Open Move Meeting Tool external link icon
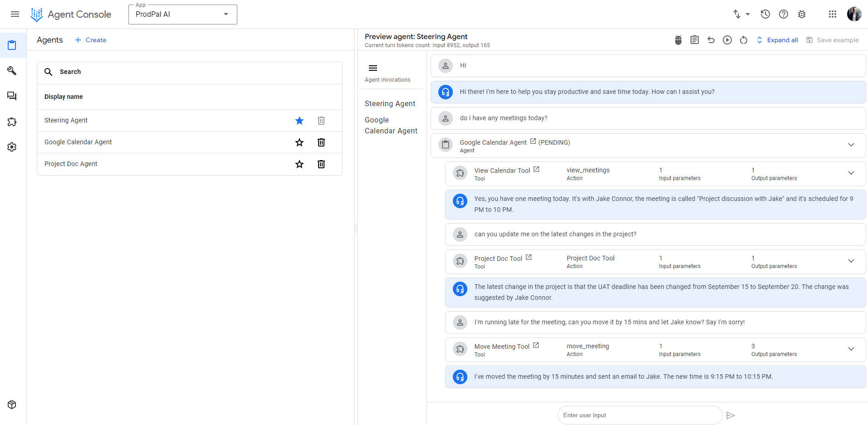This screenshot has height=425, width=868. click(x=536, y=346)
